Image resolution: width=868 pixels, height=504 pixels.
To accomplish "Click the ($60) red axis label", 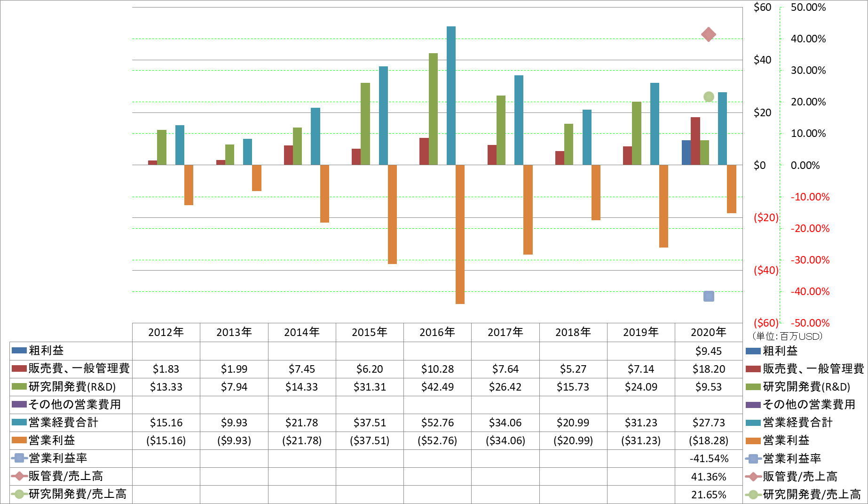I will pyautogui.click(x=766, y=323).
